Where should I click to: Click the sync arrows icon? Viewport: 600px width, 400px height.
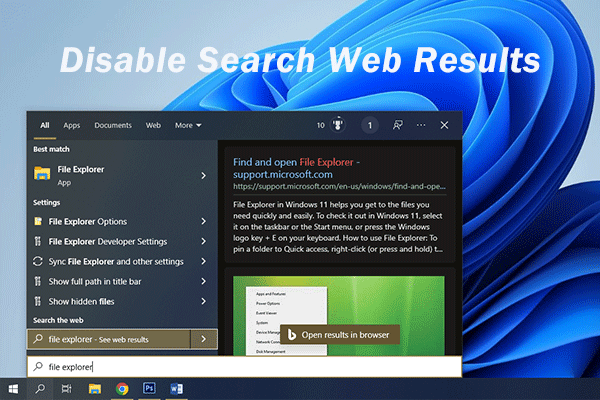click(38, 261)
